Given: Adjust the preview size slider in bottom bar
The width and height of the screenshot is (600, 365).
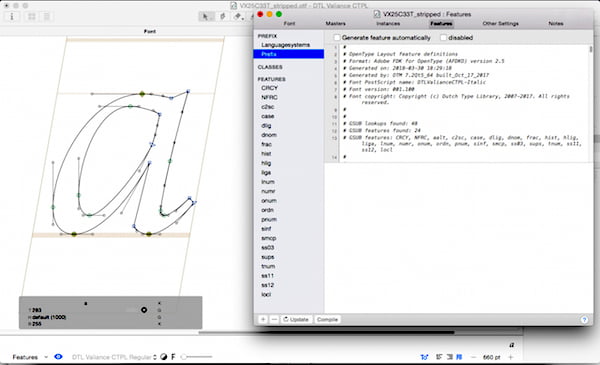Looking at the screenshot, I should coord(197,357).
